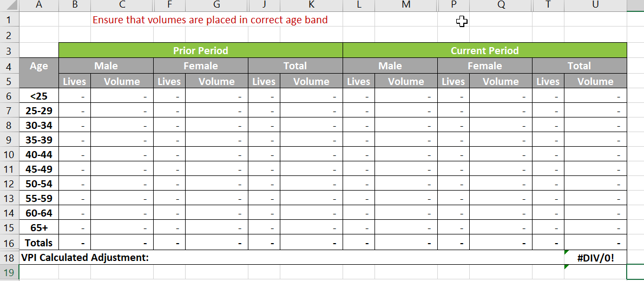Screen dimensions: 644x281
Task: Select column header U
Action: [595, 5]
